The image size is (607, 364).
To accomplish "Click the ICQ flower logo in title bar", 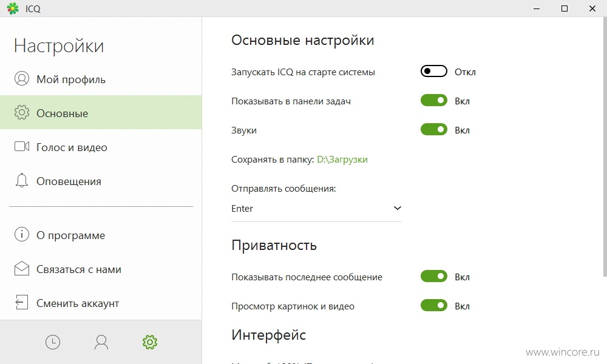I will click(12, 8).
